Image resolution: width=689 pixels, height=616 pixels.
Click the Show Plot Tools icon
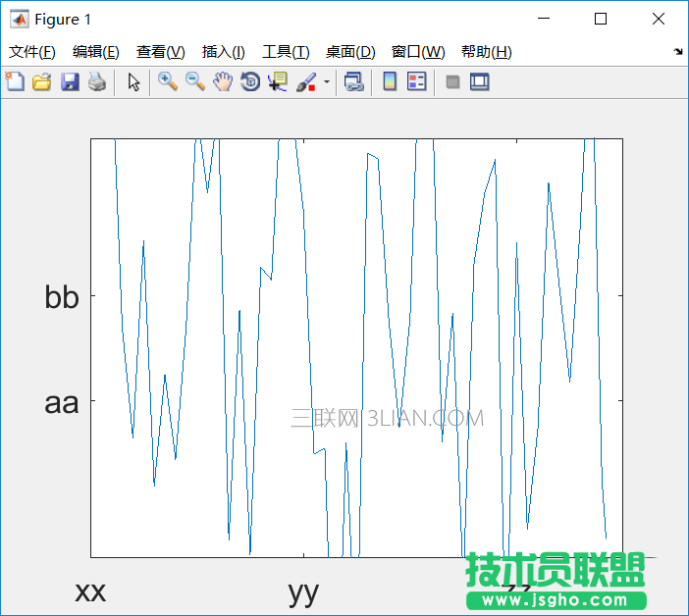(479, 81)
